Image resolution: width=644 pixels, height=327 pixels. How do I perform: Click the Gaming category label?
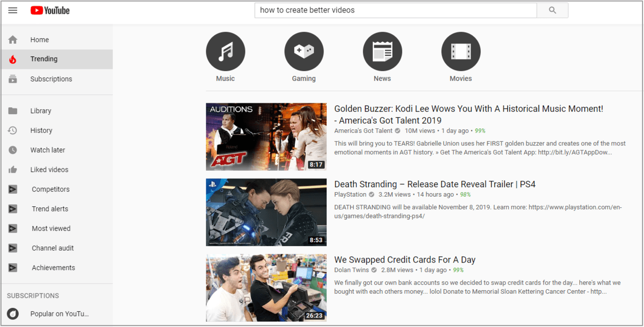304,78
